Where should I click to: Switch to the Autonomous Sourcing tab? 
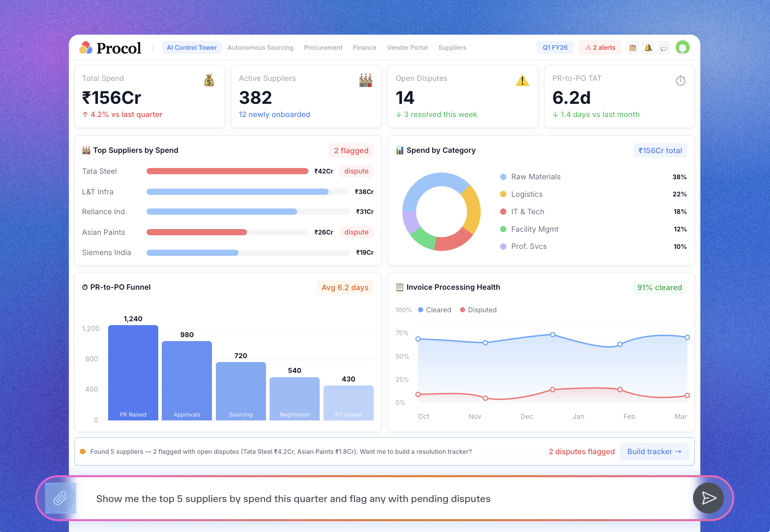[x=260, y=47]
